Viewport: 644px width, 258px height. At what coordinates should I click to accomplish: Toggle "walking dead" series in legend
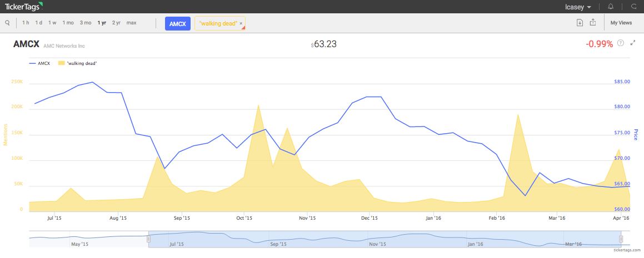pyautogui.click(x=78, y=64)
